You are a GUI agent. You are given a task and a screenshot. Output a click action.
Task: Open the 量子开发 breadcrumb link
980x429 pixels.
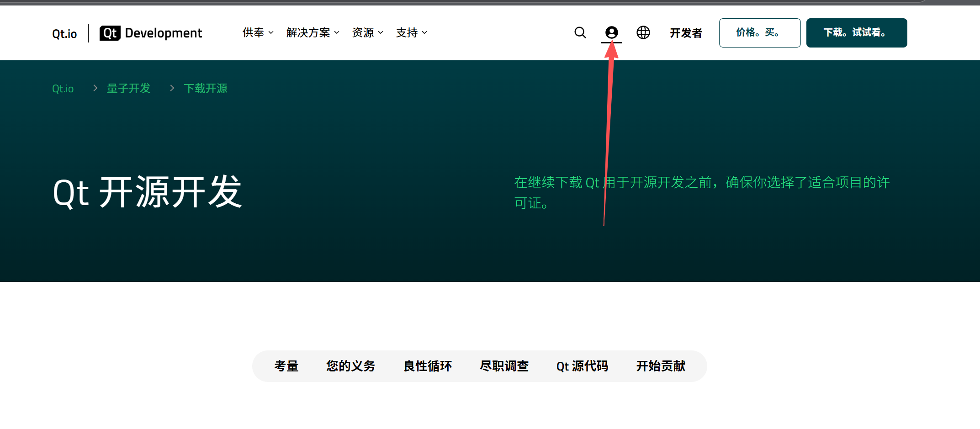[128, 88]
